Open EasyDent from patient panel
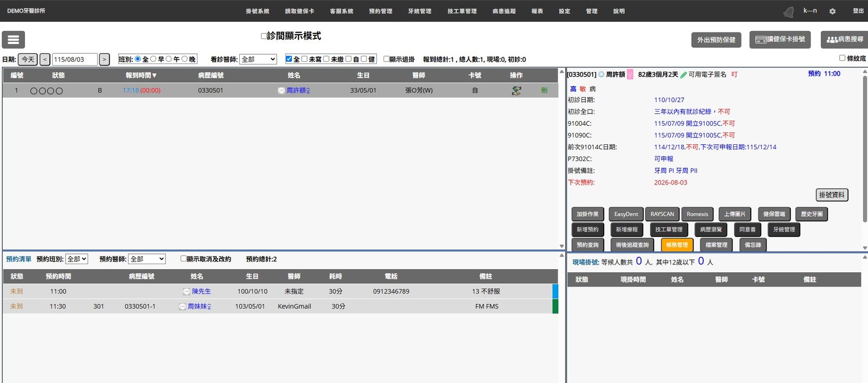Viewport: 868px width, 383px height. [626, 214]
